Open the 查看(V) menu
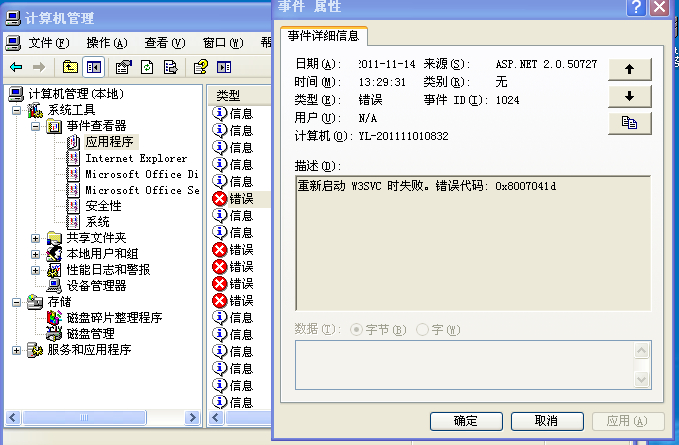This screenshot has height=445, width=679. [x=165, y=43]
